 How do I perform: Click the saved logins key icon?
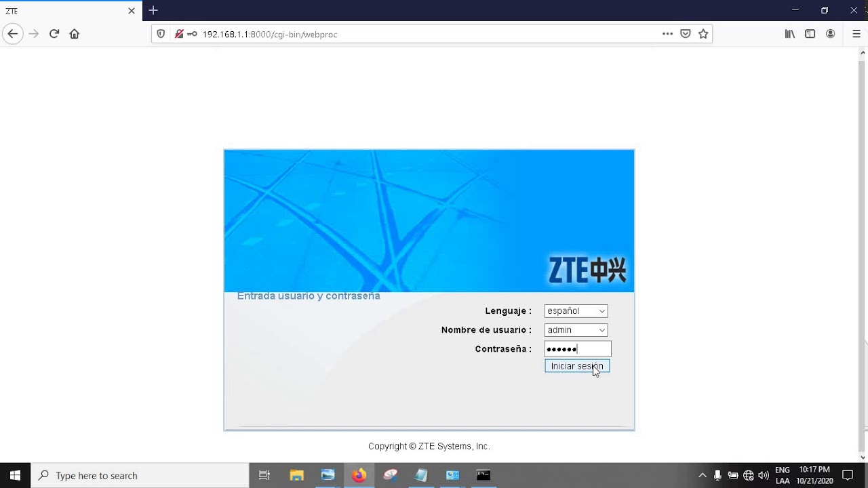coord(192,34)
